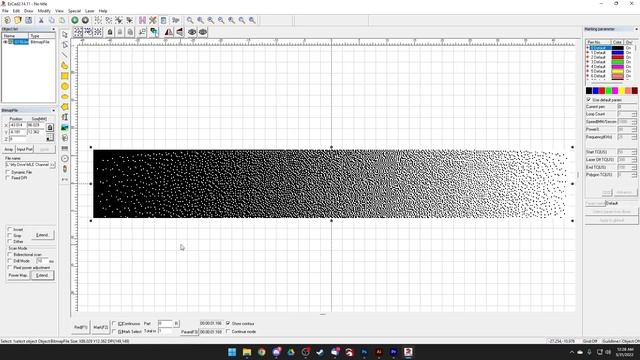Pick the yellow swatch in color strip
The width and height of the screenshot is (640, 360).
622,91
